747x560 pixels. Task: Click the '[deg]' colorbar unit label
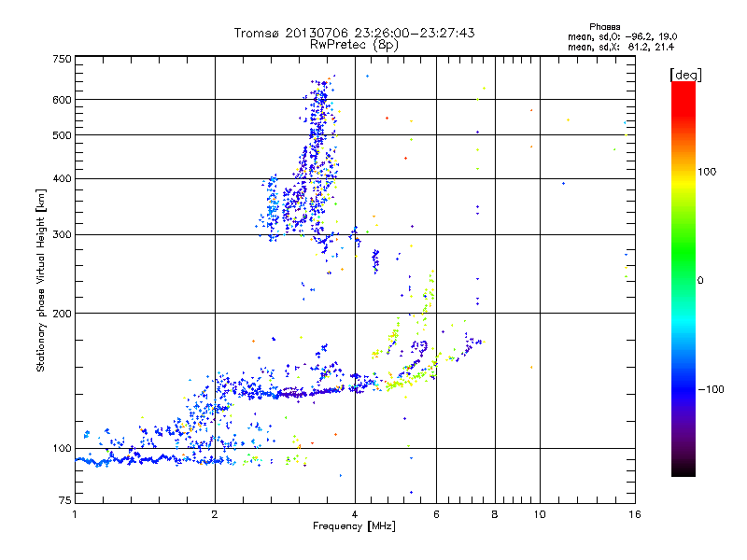[x=685, y=76]
